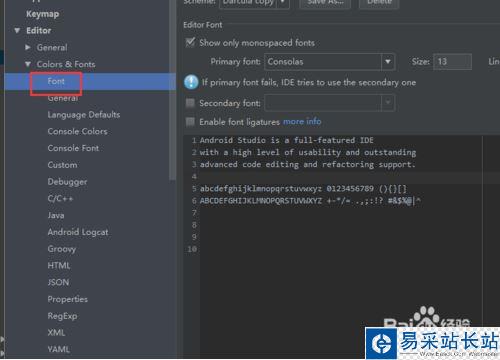500x360 pixels.
Task: Collapse the Editor tree section
Action: [17, 31]
